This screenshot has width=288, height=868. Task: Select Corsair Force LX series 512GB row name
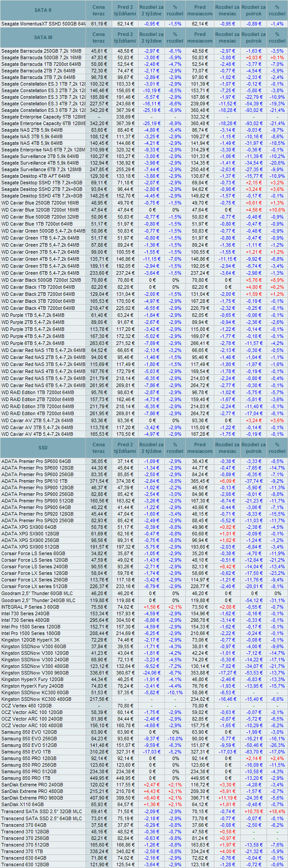pos(35,586)
